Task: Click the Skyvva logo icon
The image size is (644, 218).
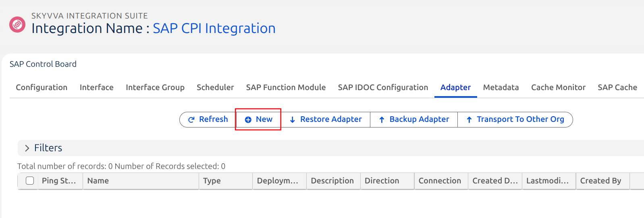Action: 17,25
